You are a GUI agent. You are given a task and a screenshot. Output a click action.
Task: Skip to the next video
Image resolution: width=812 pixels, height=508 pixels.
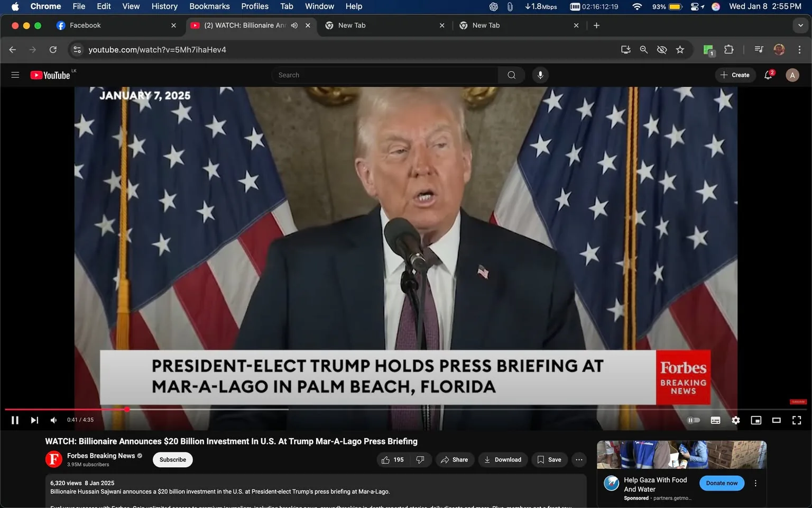pos(34,420)
